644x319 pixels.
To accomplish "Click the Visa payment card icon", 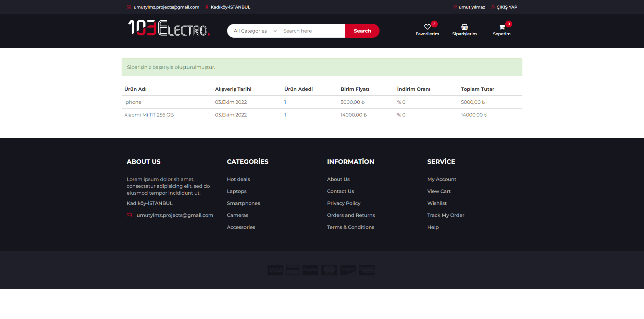I will 275,270.
